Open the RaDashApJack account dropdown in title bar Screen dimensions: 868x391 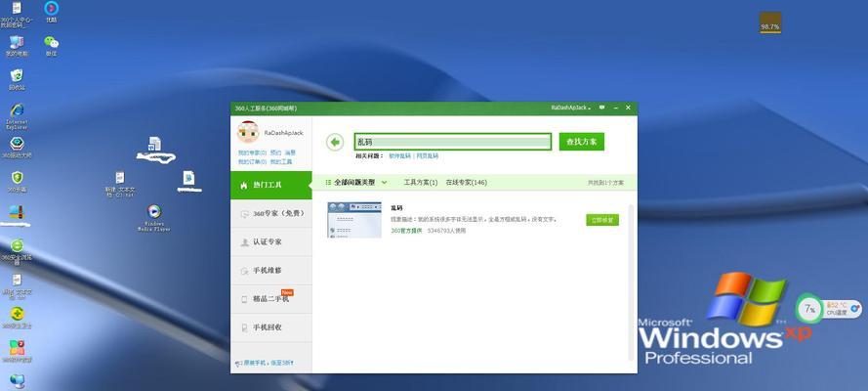tap(571, 108)
